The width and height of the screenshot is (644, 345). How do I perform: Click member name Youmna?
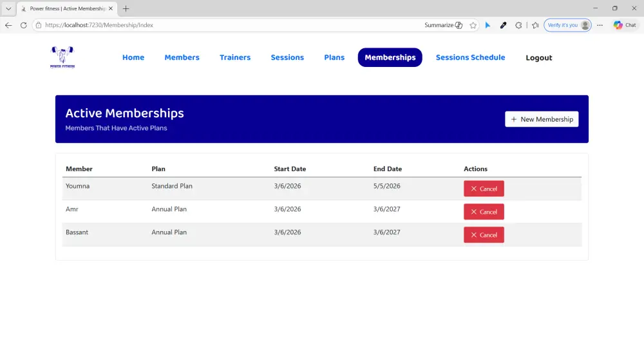click(x=78, y=186)
